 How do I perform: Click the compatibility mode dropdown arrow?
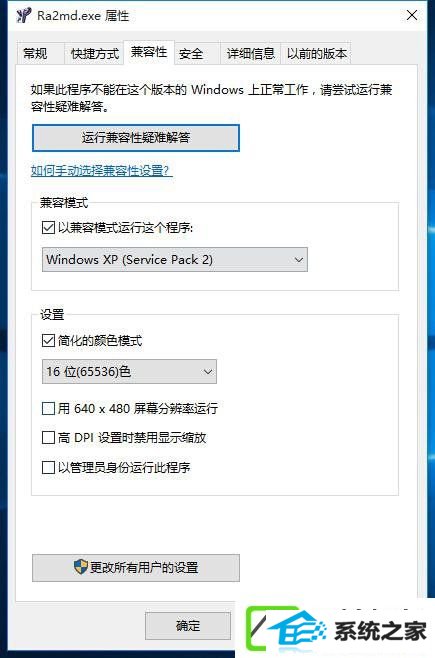point(298,260)
